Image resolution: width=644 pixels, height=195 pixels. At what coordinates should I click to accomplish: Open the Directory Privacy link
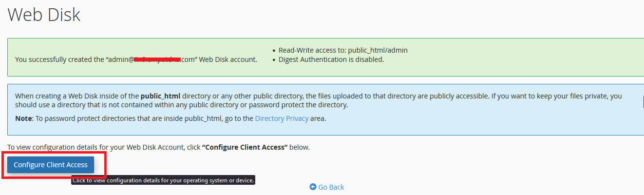[282, 118]
